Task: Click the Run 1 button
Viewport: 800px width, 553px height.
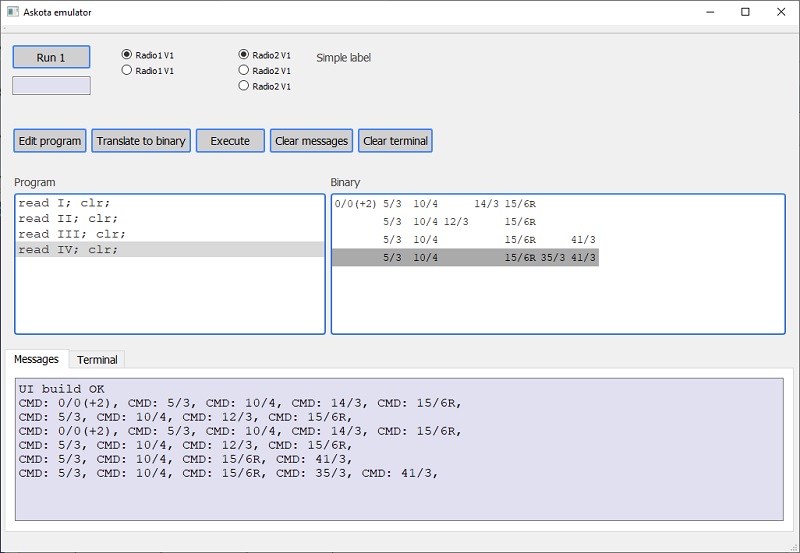Action: point(51,57)
